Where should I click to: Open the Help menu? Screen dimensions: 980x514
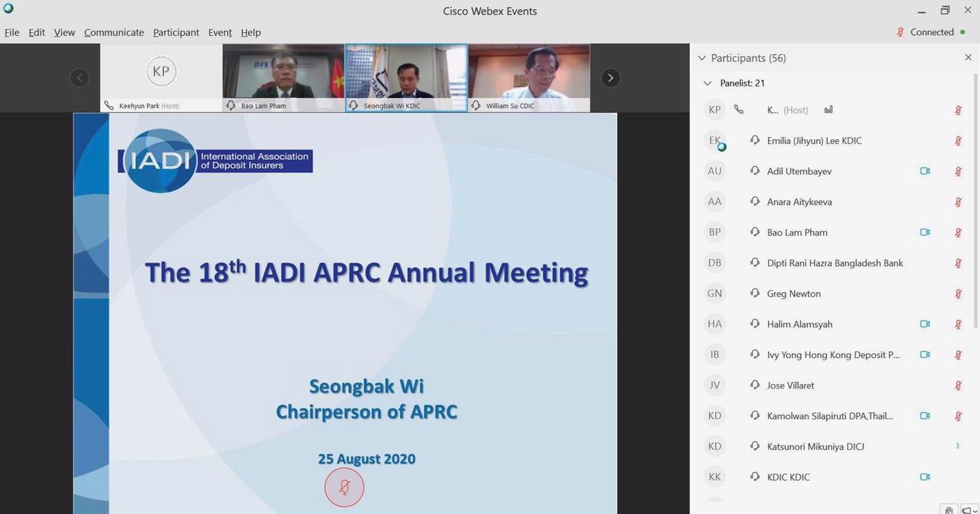click(251, 32)
